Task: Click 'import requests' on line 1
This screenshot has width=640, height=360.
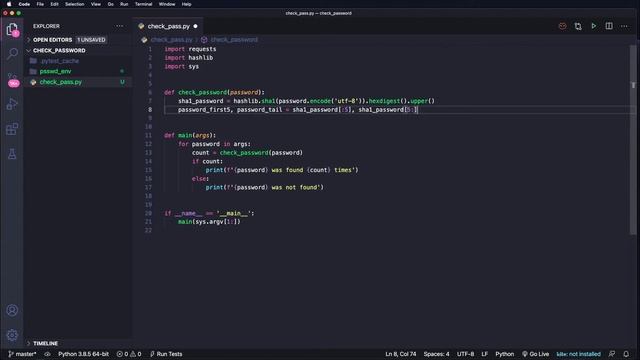Action: click(190, 49)
